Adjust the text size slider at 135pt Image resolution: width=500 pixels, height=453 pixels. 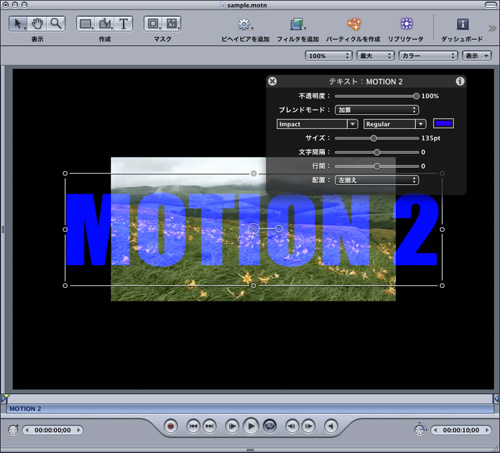[x=374, y=138]
